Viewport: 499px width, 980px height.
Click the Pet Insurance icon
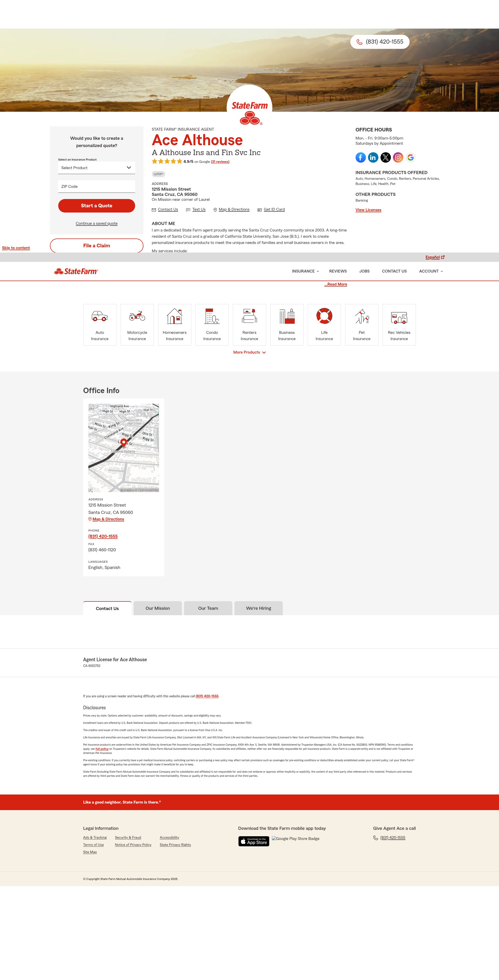click(x=362, y=316)
